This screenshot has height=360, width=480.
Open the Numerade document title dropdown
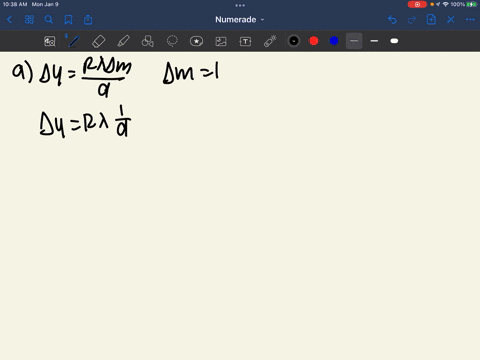click(x=240, y=20)
